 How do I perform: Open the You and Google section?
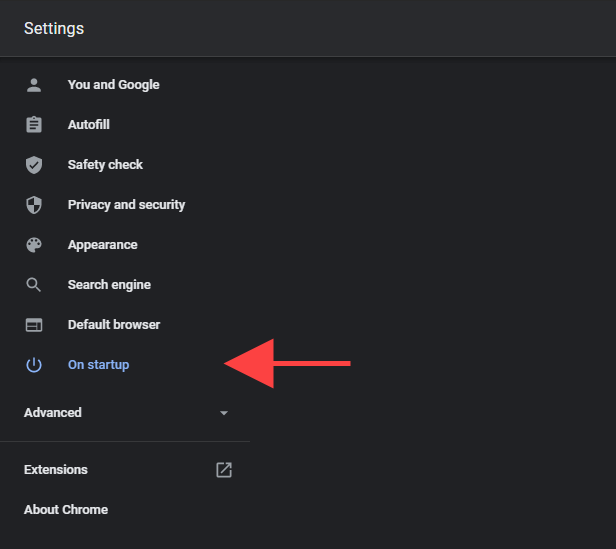click(114, 85)
